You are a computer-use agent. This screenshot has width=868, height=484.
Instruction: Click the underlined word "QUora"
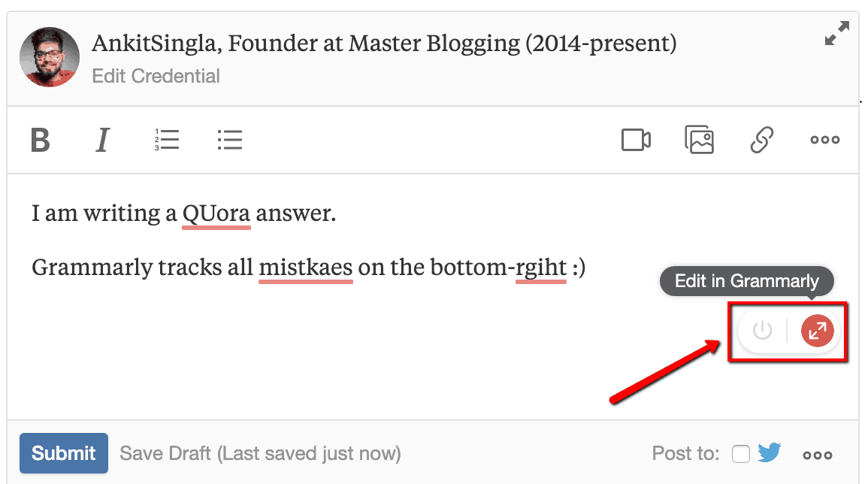(216, 214)
